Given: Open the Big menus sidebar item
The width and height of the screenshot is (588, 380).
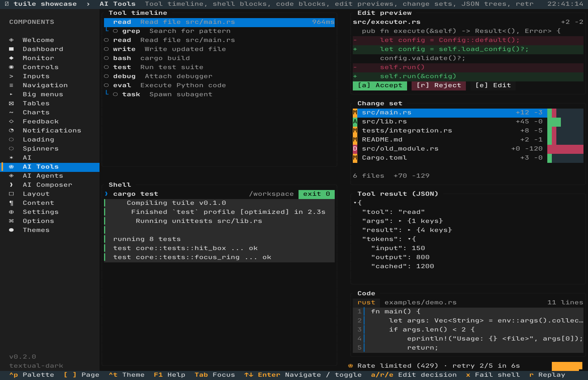Looking at the screenshot, I should (50, 94).
